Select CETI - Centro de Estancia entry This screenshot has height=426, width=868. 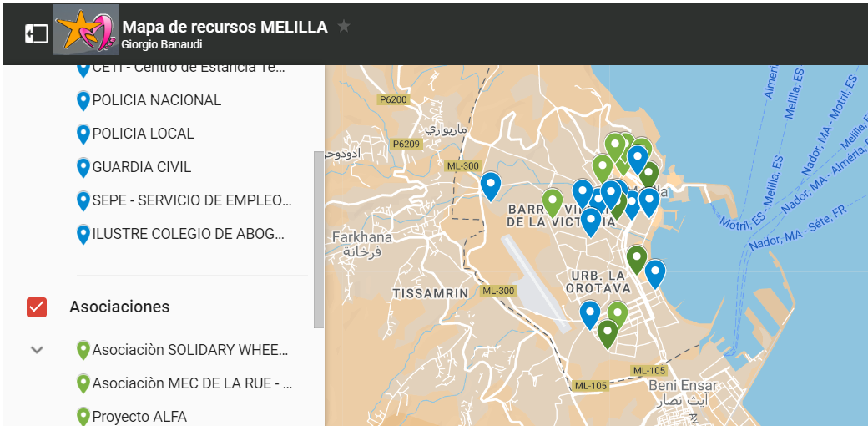coord(189,68)
